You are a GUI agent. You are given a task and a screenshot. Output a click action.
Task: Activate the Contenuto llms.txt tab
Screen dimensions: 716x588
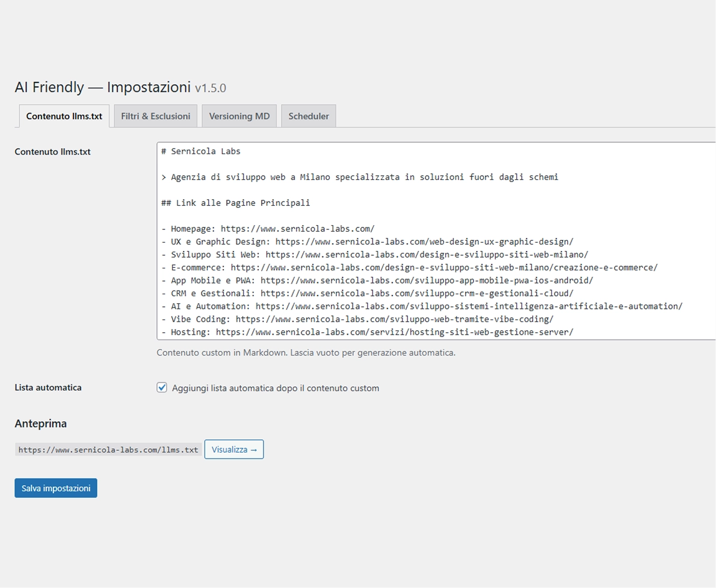(63, 116)
